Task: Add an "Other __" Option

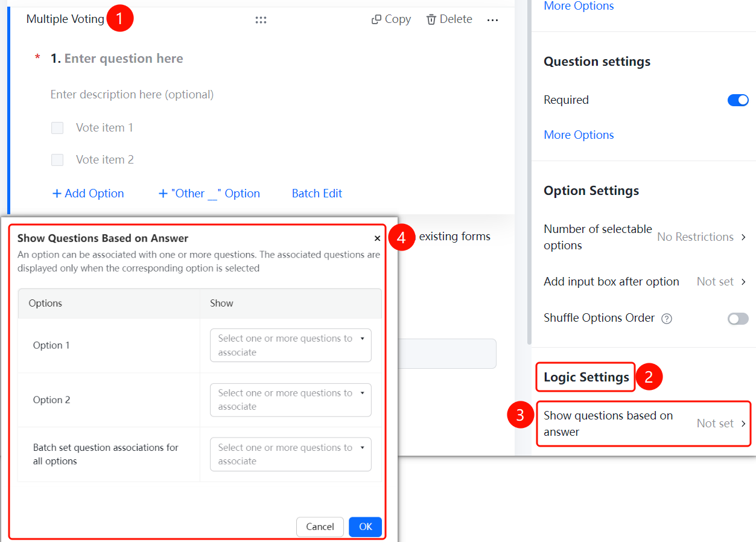Action: pyautogui.click(x=209, y=194)
